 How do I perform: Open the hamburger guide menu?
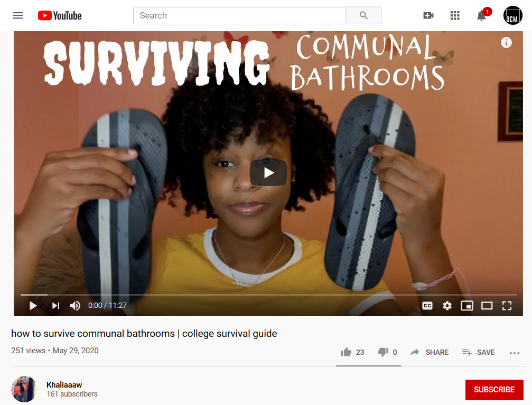(17, 16)
